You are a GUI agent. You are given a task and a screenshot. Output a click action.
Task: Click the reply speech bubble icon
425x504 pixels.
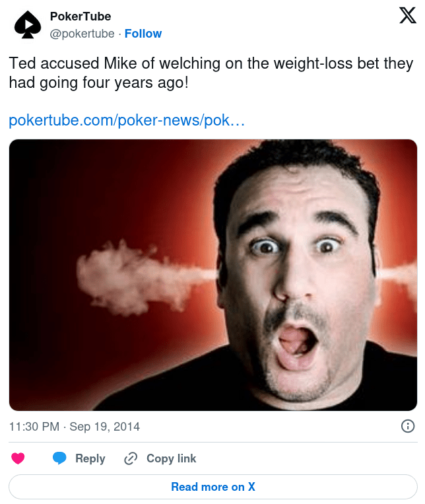[x=59, y=458]
